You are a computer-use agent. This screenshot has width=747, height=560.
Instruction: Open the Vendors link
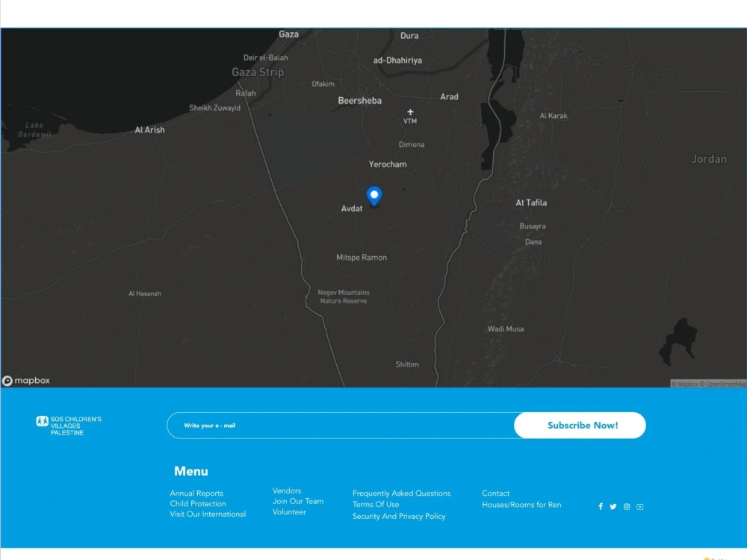click(287, 491)
